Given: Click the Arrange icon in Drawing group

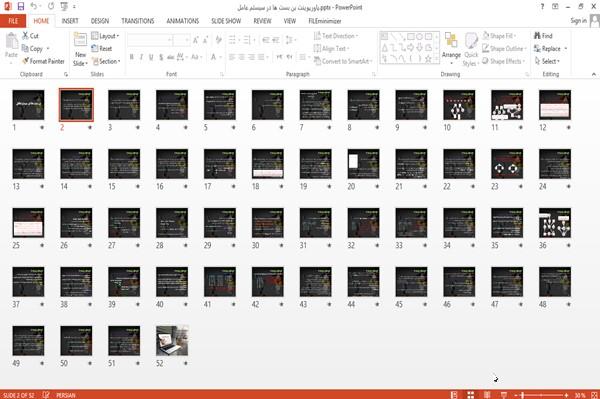Looking at the screenshot, I should [x=451, y=41].
